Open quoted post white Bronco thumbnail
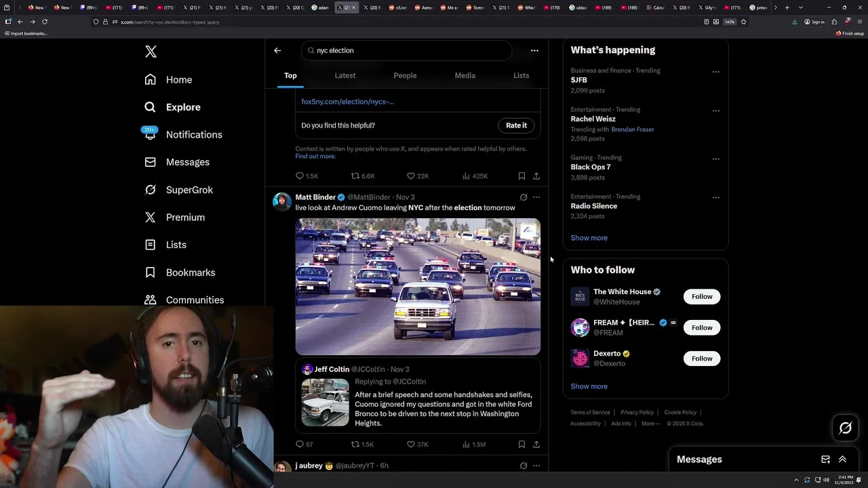Screen dimensions: 868x488 [x=325, y=403]
